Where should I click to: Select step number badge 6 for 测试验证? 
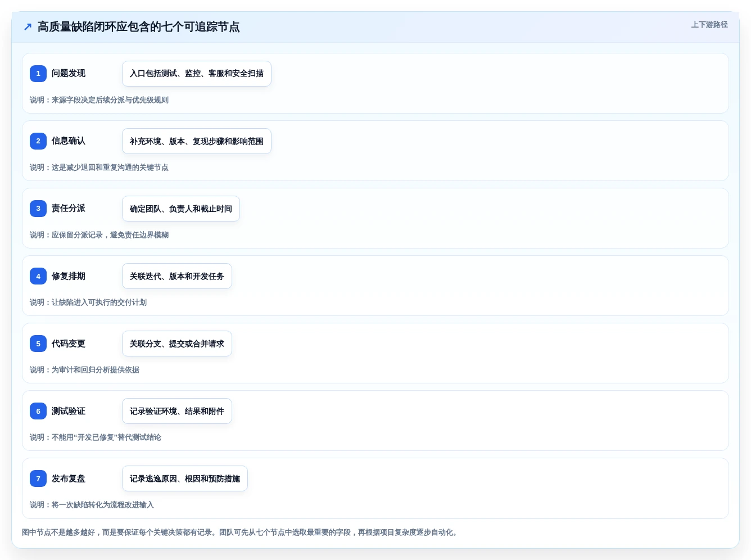click(38, 411)
